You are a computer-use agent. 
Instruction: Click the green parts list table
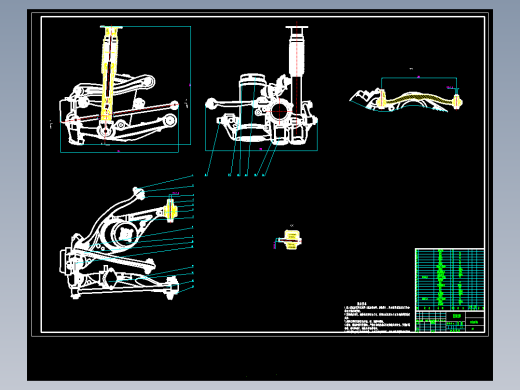coord(450,279)
